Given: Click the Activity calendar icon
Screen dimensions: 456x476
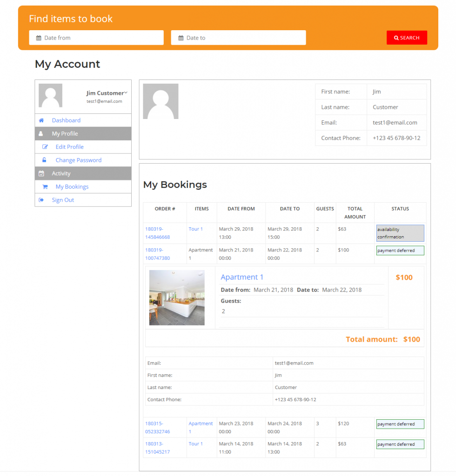Looking at the screenshot, I should pos(41,173).
